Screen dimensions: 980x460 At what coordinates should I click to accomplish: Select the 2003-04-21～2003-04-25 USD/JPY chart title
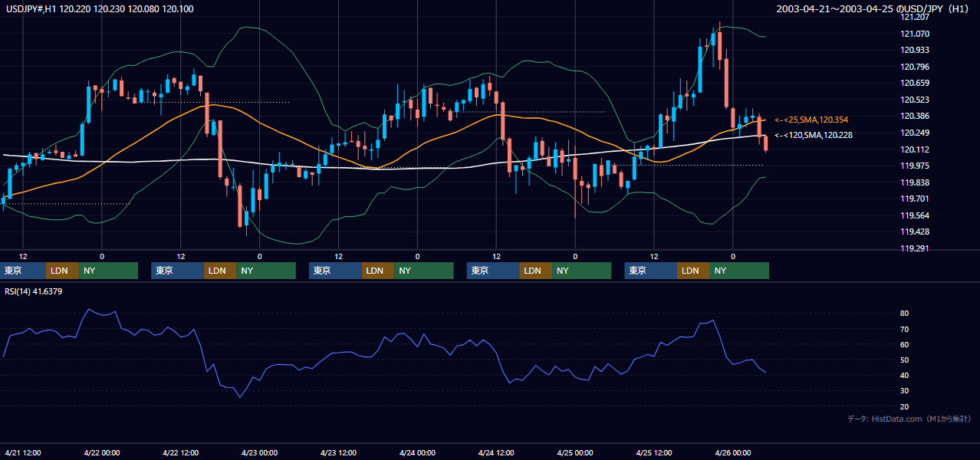click(874, 8)
